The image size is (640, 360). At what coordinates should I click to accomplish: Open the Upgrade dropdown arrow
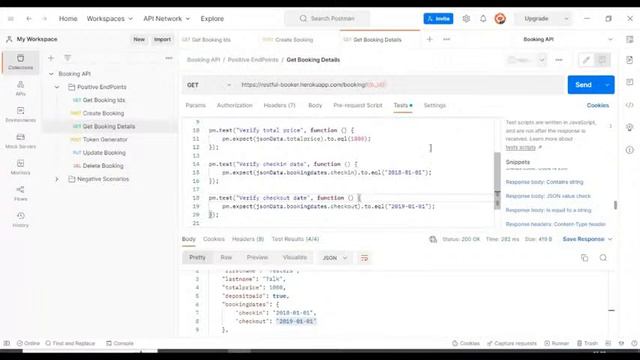coord(566,18)
